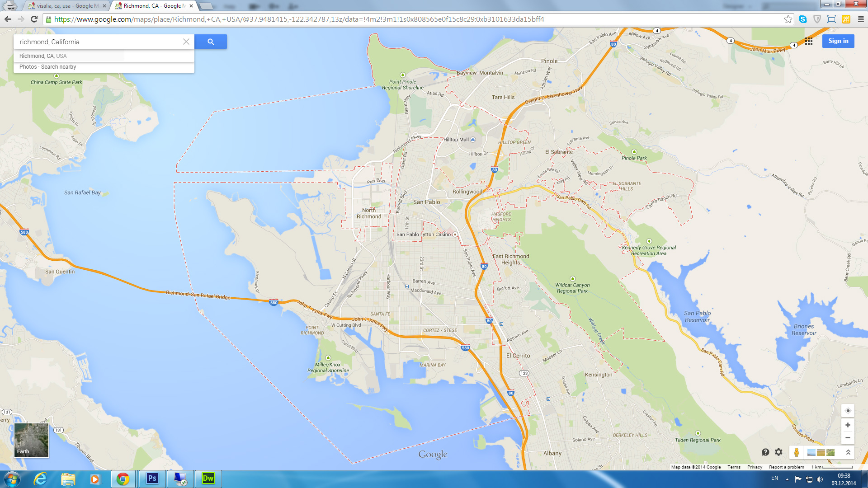The height and width of the screenshot is (488, 868).
Task: Open the maps settings gear
Action: (778, 452)
